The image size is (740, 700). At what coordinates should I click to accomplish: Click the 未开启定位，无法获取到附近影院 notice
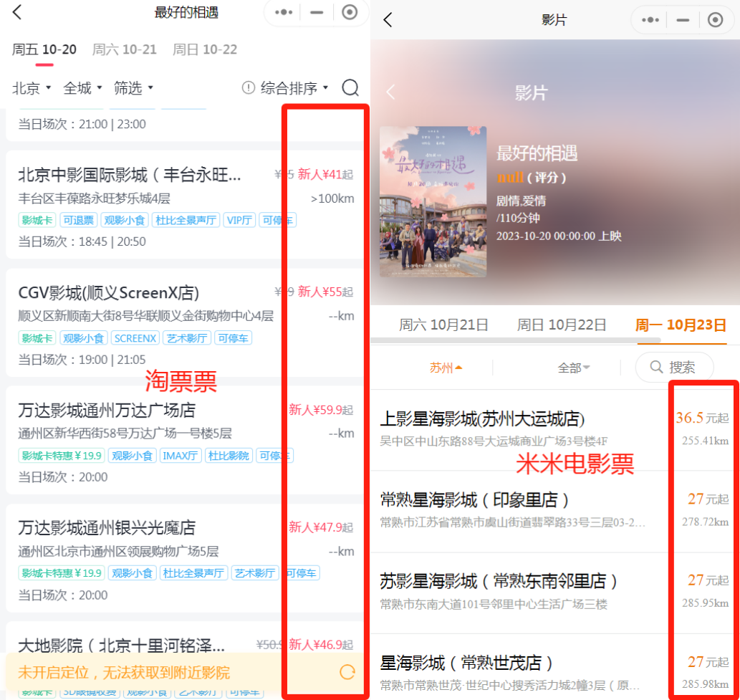(x=124, y=672)
